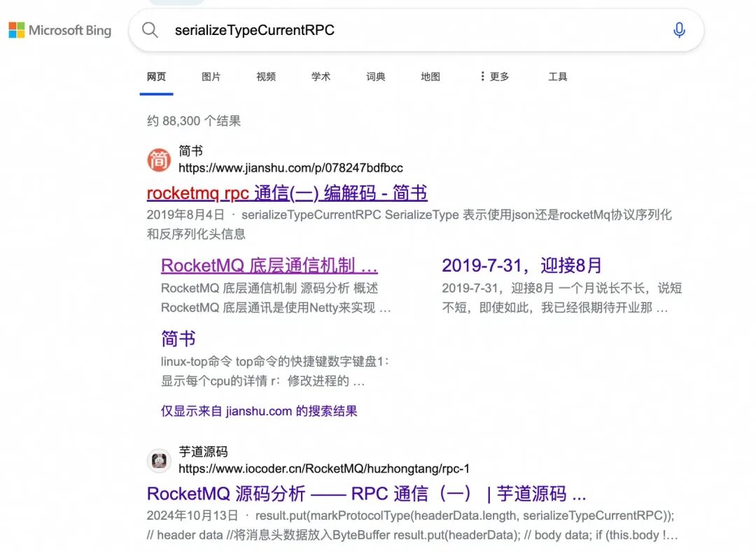Click snippet '一个月说长不长，说短不短'

561,298
